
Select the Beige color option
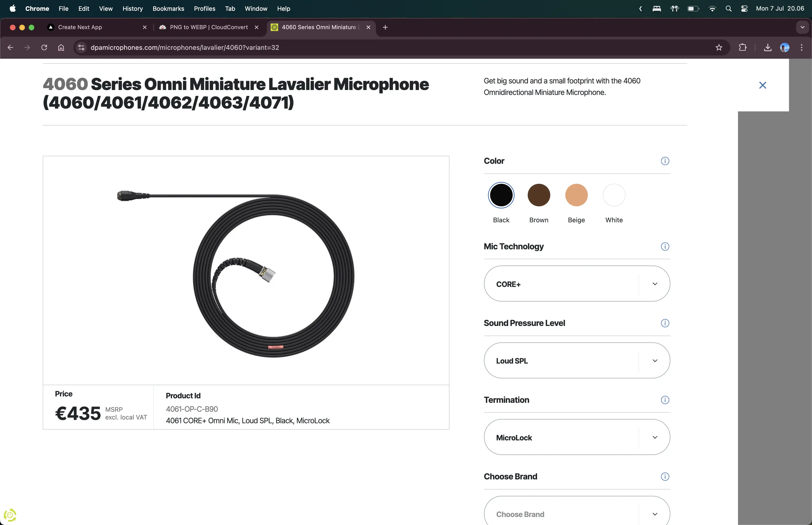click(576, 195)
